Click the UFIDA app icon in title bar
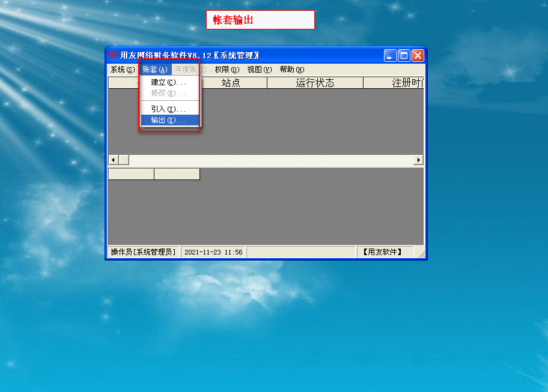 113,55
